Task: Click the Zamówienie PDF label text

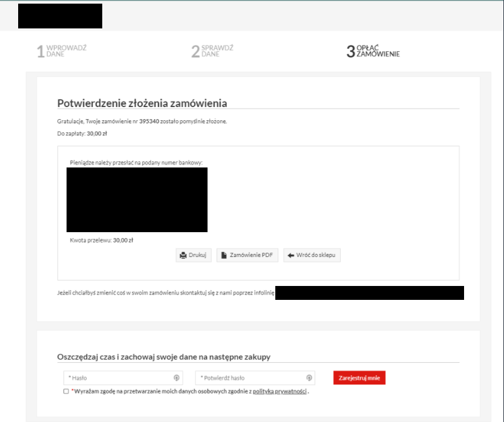Action: [x=251, y=255]
